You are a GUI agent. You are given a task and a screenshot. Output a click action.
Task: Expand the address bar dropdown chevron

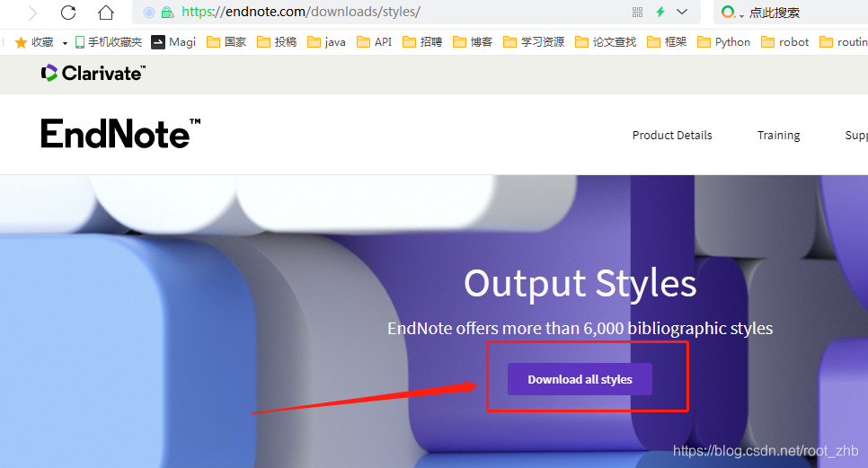(682, 12)
